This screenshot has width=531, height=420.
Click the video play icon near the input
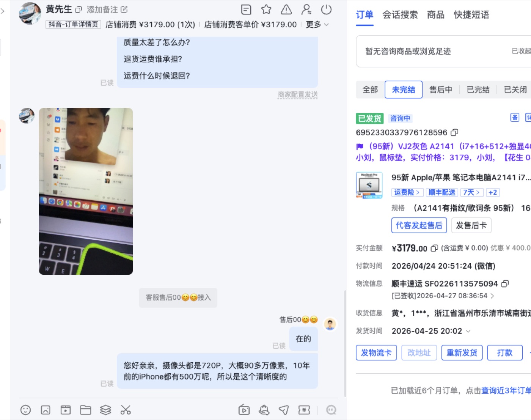[244, 410]
